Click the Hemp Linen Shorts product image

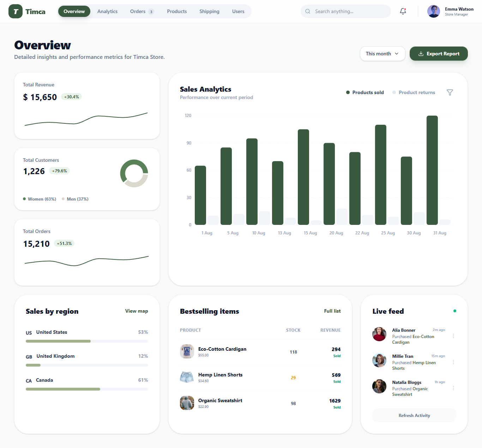(x=187, y=377)
